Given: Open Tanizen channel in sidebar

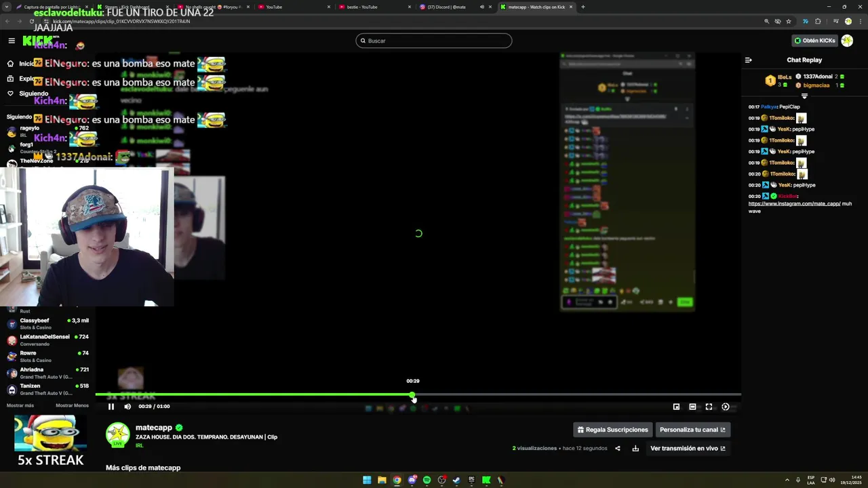Looking at the screenshot, I should (47, 388).
